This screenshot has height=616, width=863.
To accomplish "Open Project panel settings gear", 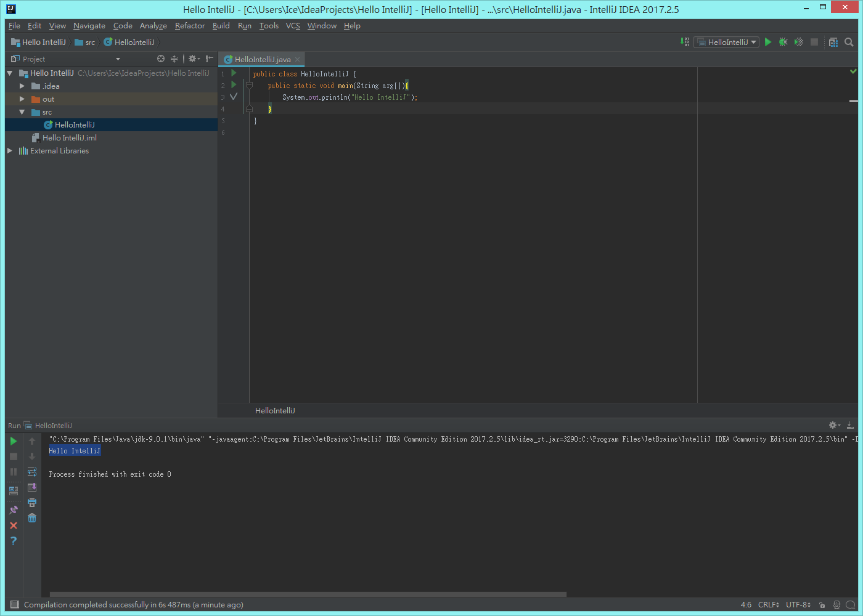I will point(194,59).
